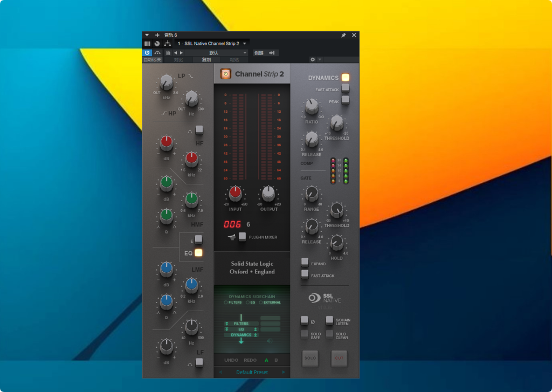Click the orange Channel Strip 2 power icon
The height and width of the screenshot is (392, 552).
226,74
